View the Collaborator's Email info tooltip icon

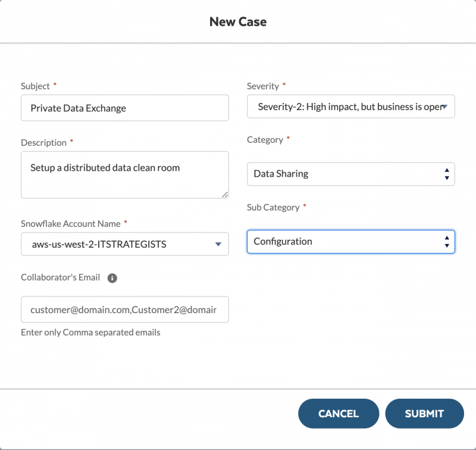[111, 277]
